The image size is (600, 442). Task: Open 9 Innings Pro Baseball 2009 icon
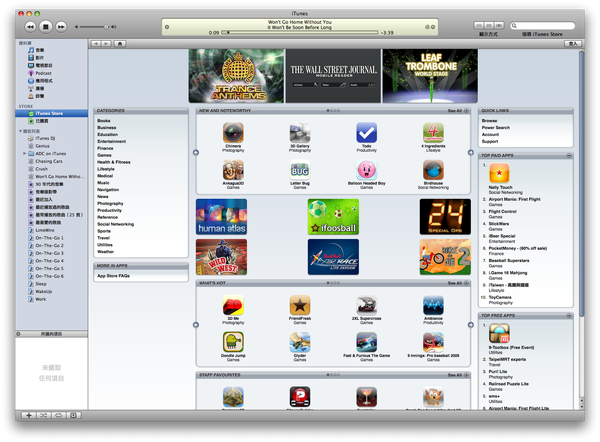(x=433, y=342)
